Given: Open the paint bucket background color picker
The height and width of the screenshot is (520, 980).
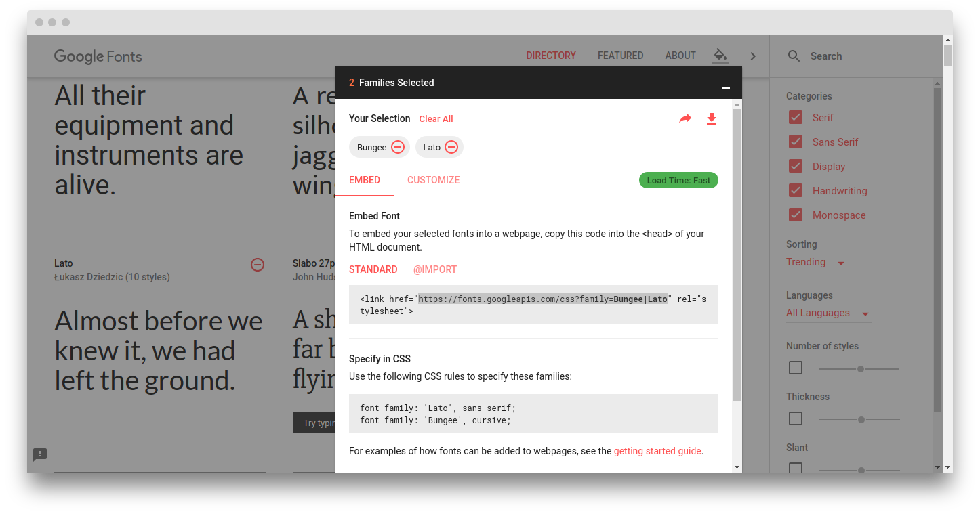Looking at the screenshot, I should point(720,56).
